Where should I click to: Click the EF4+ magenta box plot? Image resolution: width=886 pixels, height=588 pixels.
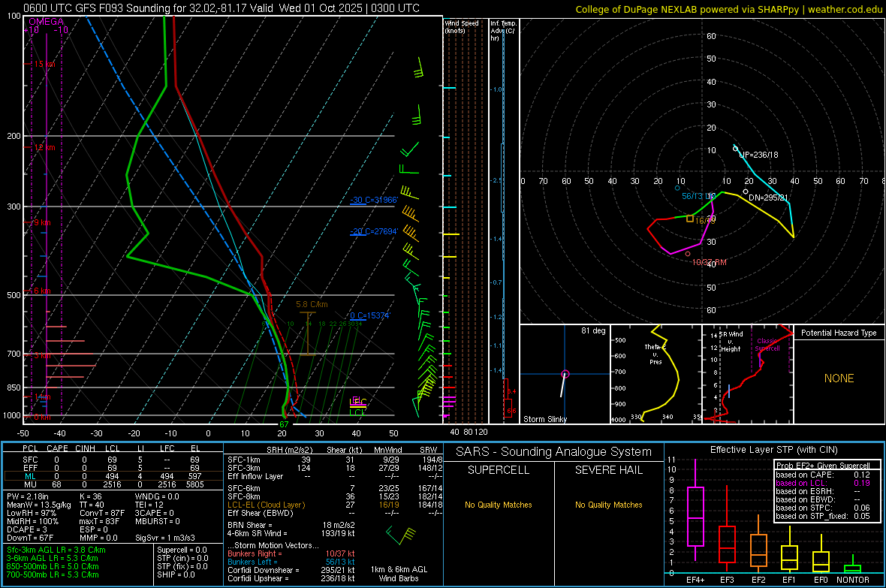coord(695,516)
